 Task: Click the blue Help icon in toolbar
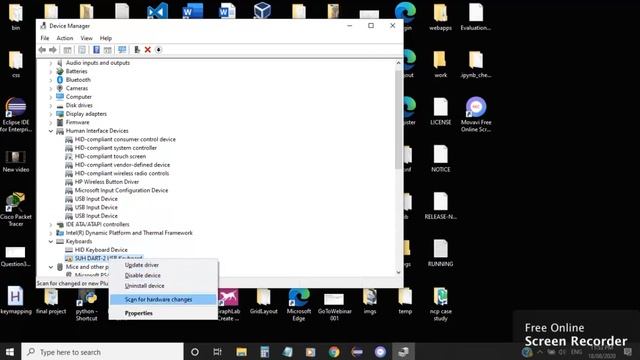96,50
